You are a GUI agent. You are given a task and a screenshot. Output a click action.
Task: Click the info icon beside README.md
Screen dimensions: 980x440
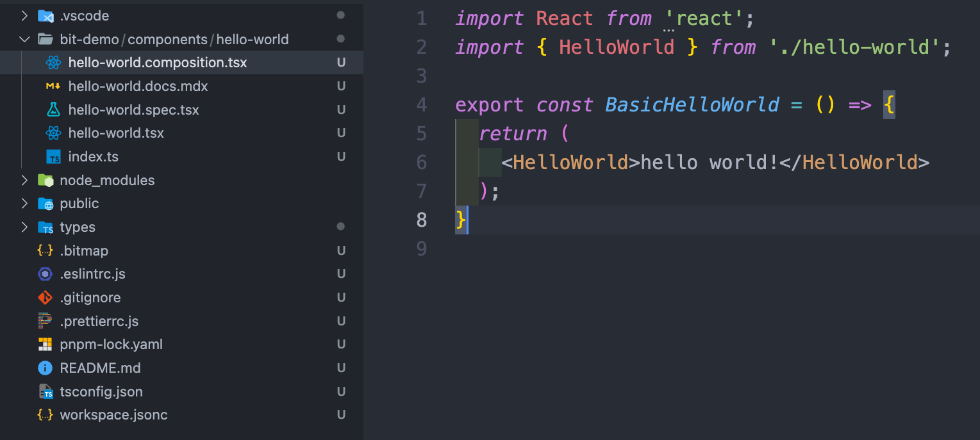tap(46, 368)
